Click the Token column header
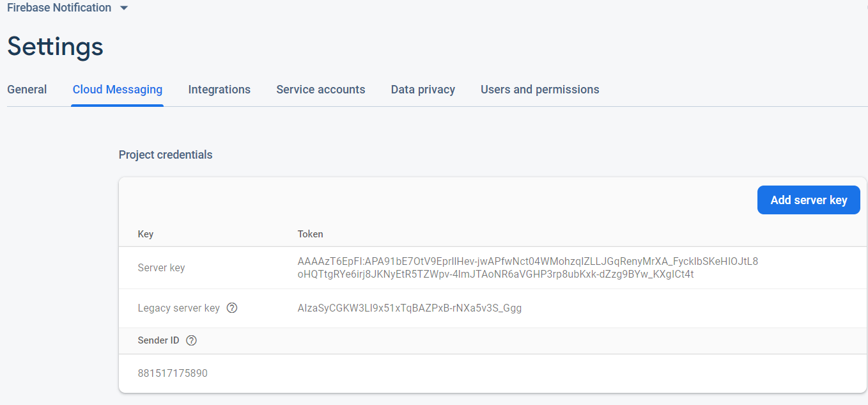The width and height of the screenshot is (868, 405). coord(310,234)
